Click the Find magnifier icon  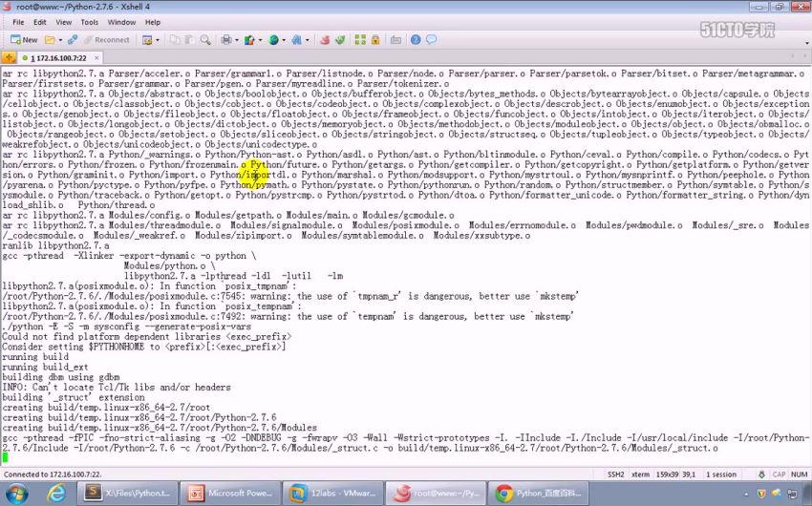click(205, 40)
